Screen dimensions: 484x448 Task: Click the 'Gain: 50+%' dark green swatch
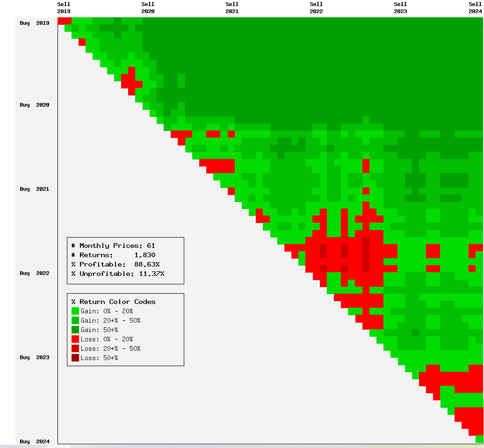(x=75, y=330)
